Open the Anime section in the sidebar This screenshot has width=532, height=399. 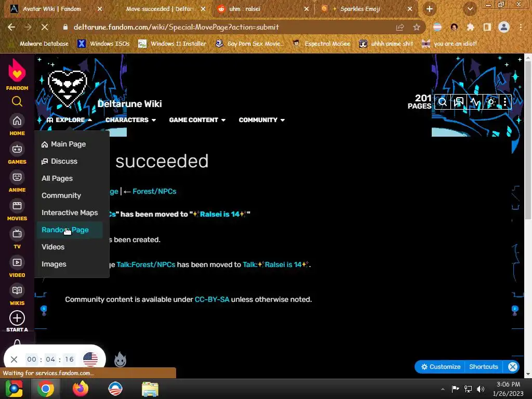point(17,182)
